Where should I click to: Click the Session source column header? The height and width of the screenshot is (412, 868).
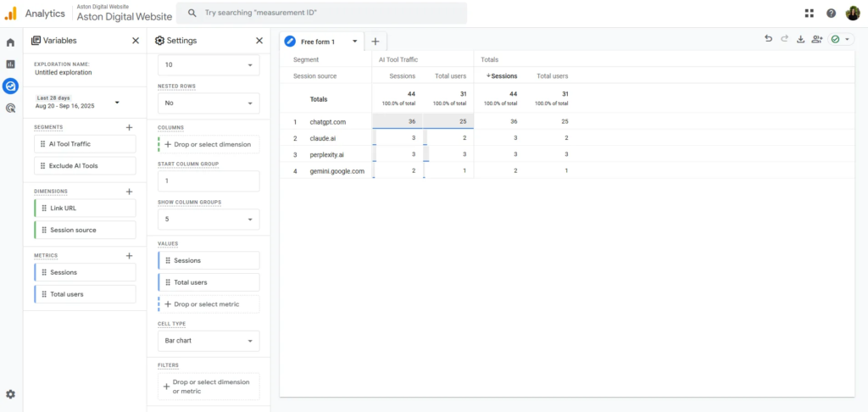(x=315, y=75)
